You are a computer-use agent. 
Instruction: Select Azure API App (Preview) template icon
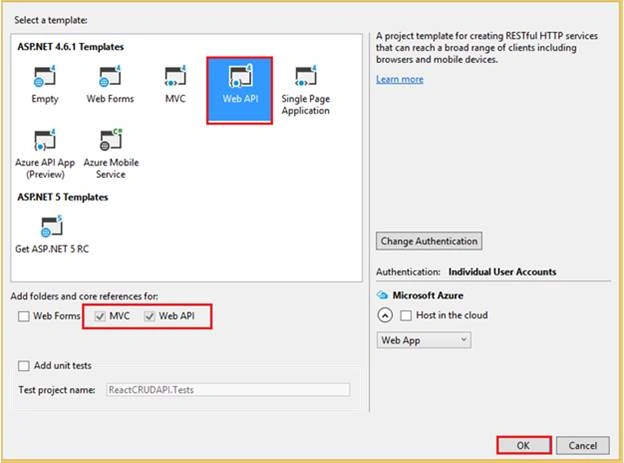tap(45, 140)
